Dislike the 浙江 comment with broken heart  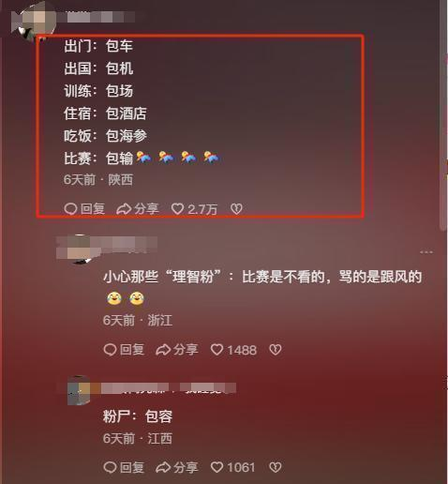coord(276,350)
